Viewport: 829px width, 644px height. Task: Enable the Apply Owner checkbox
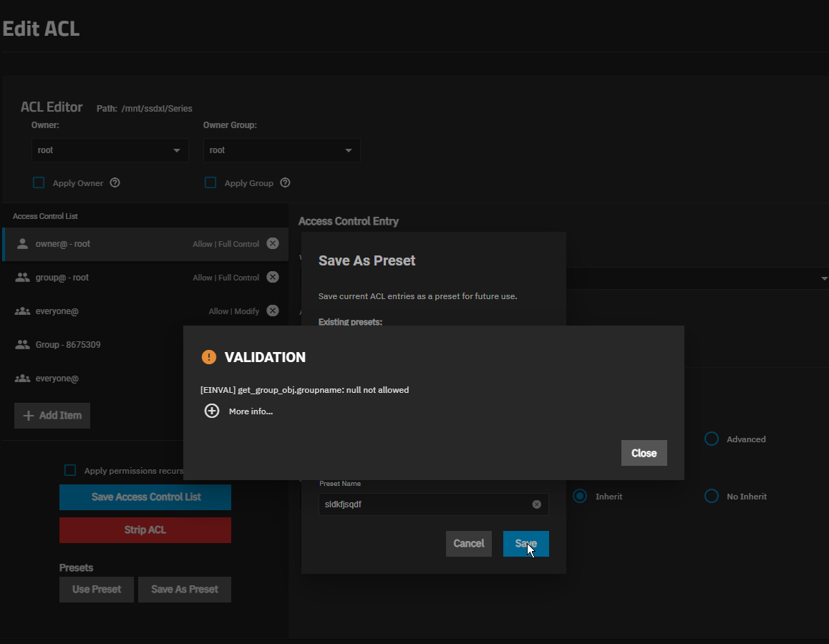39,182
